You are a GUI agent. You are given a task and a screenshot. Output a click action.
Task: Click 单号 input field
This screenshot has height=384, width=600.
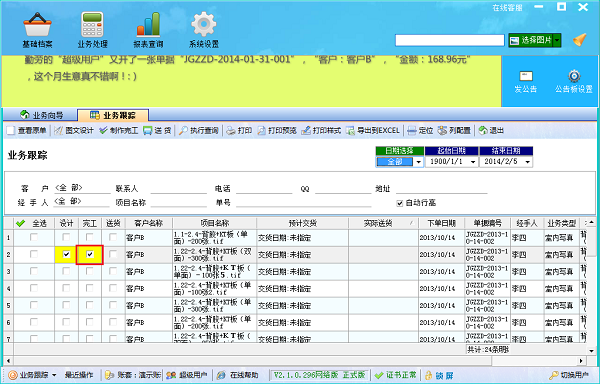tap(304, 202)
